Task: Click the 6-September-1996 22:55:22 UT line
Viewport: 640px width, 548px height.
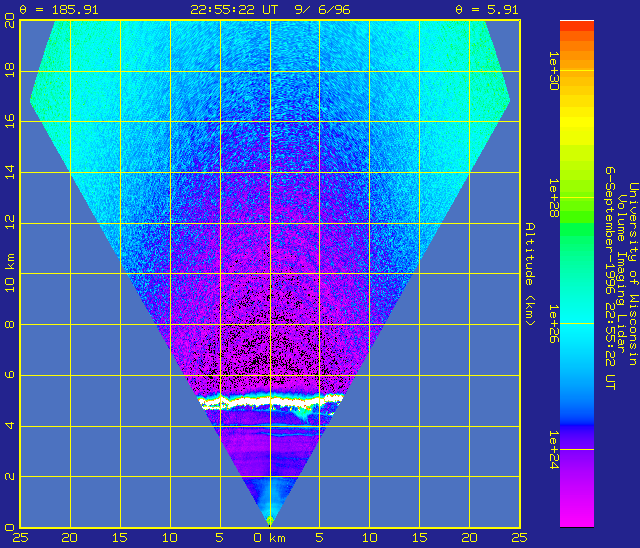Action: click(610, 278)
